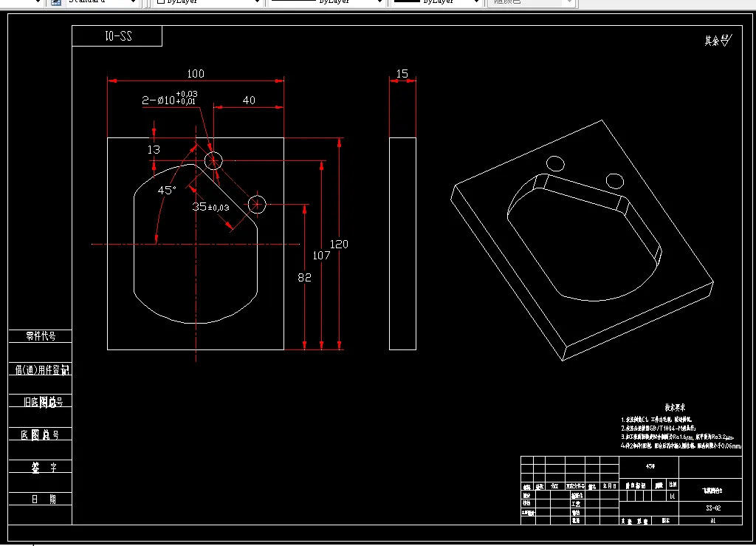The image size is (756, 546).
Task: Click technical requirement line 2 with GB/T1804
Action: tap(658, 428)
